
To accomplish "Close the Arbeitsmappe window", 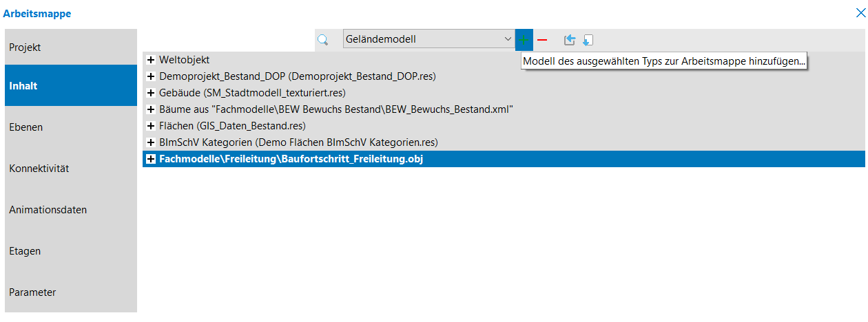I will pos(860,12).
